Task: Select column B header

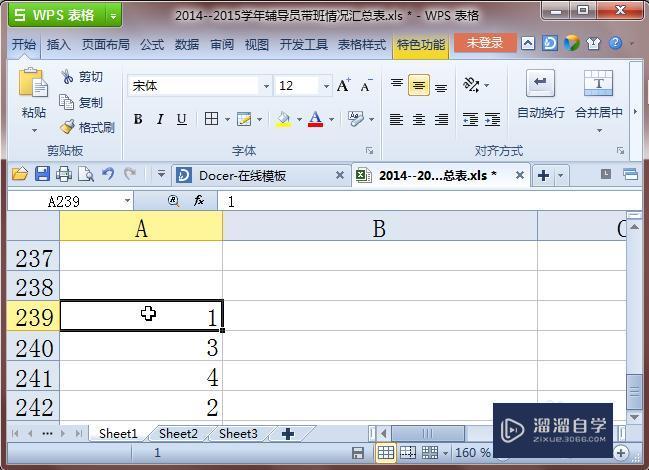Action: [x=380, y=228]
